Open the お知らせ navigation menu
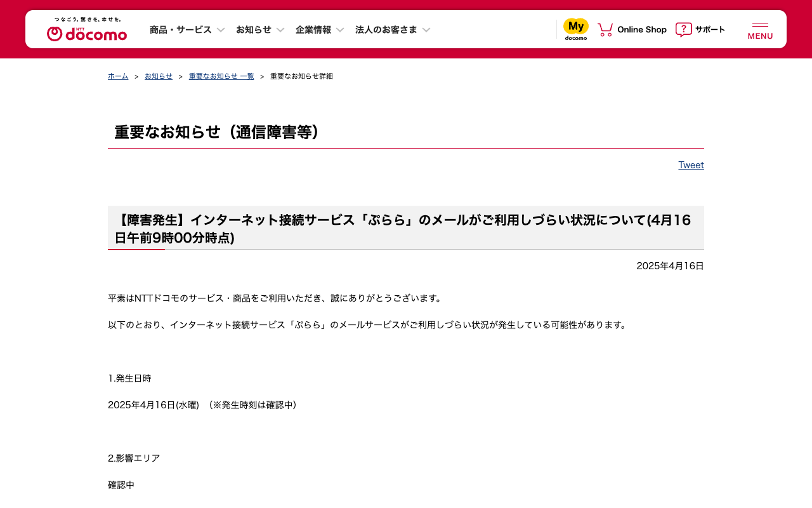This screenshot has height=508, width=812. click(x=254, y=30)
